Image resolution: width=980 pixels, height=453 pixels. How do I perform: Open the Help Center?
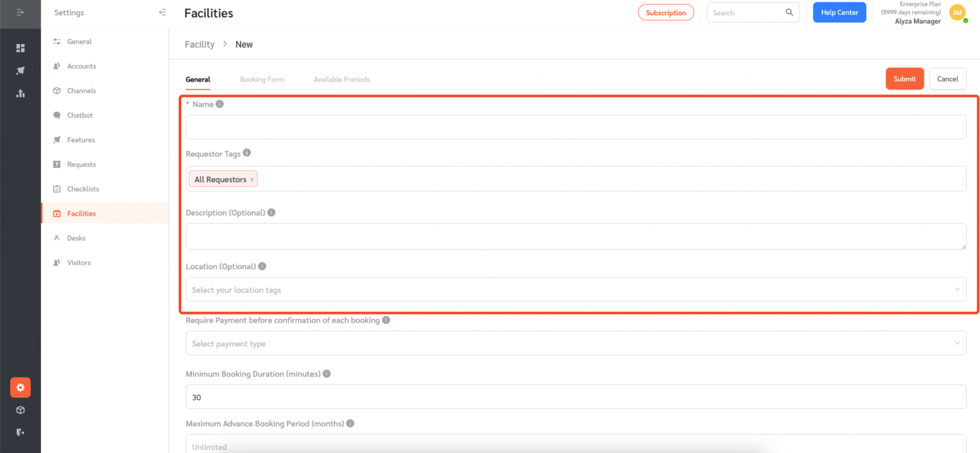[x=839, y=12]
